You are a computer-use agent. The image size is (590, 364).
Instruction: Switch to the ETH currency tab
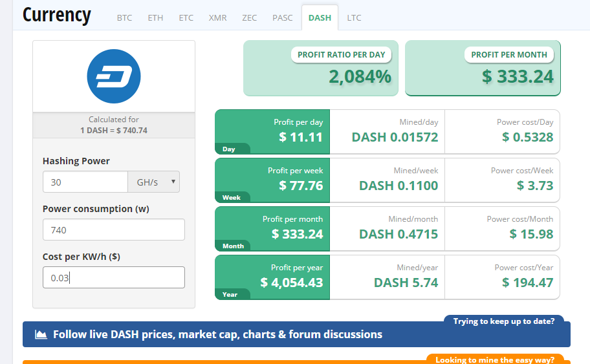pyautogui.click(x=155, y=17)
